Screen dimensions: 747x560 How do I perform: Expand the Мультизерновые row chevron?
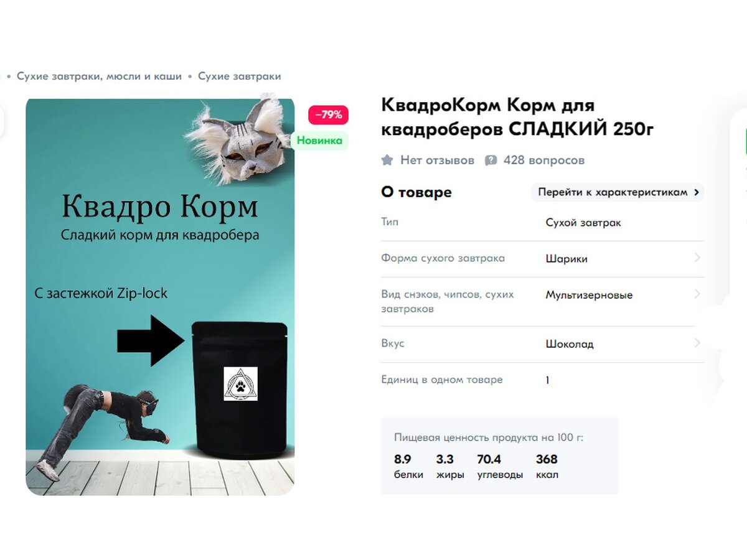697,294
